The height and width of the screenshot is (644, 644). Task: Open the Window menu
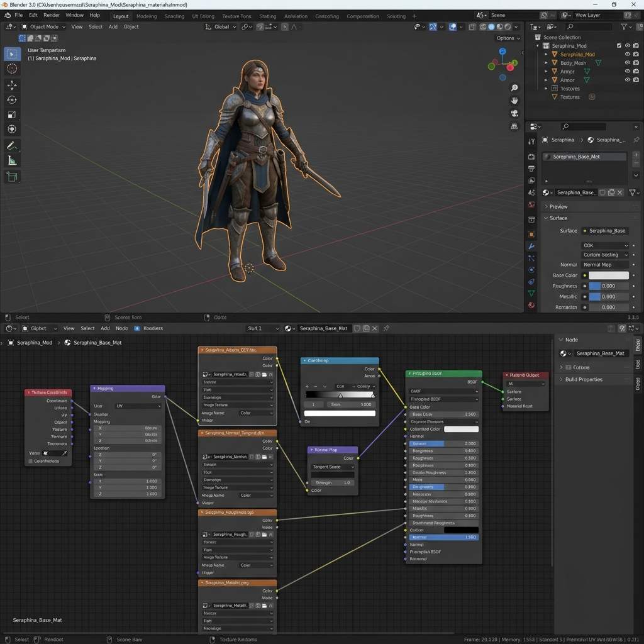(x=74, y=15)
